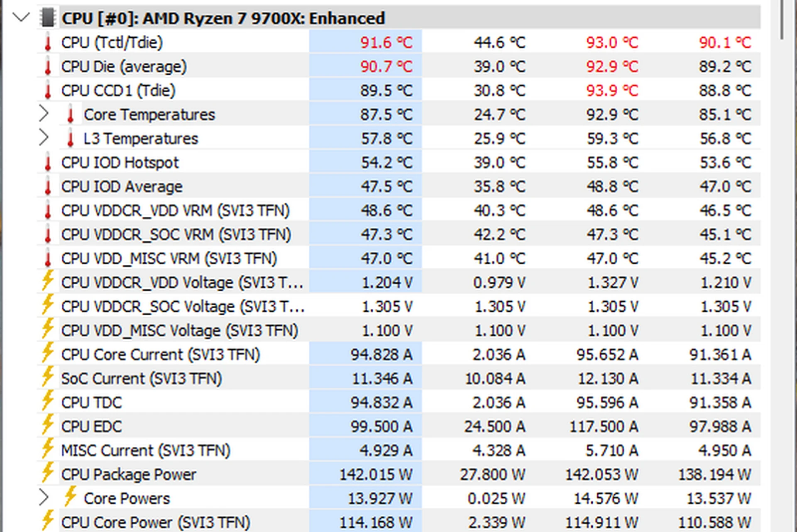Viewport: 797px width, 532px height.
Task: Click the thermometer icon beside CPU (Tctl/Tdie)
Action: tap(48, 42)
